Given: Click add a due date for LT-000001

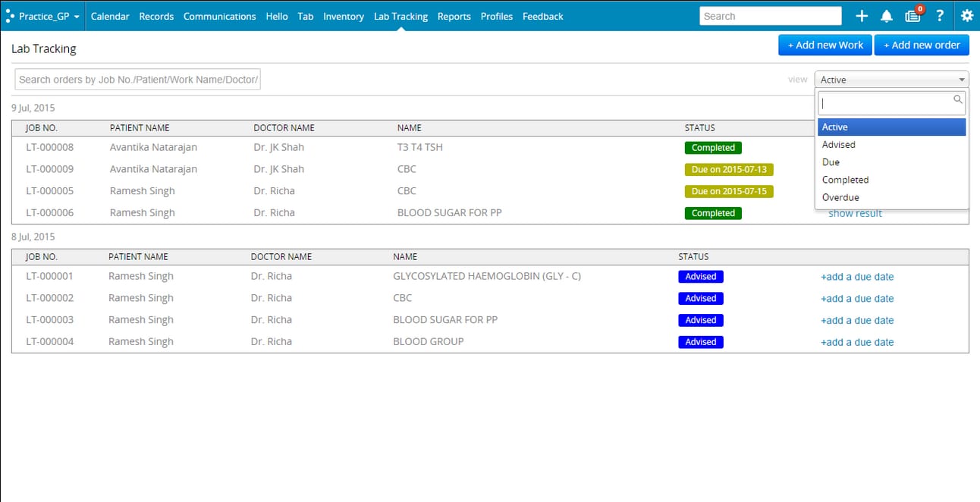Looking at the screenshot, I should [x=857, y=277].
